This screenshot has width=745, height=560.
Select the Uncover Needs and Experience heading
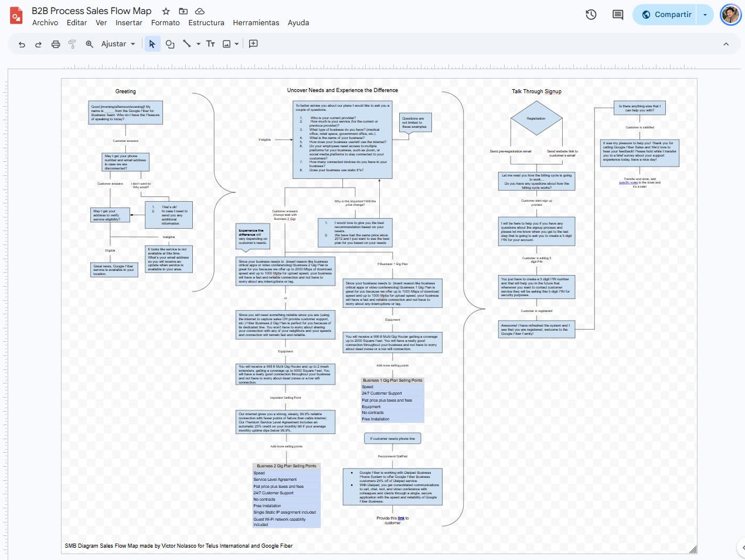(x=342, y=90)
